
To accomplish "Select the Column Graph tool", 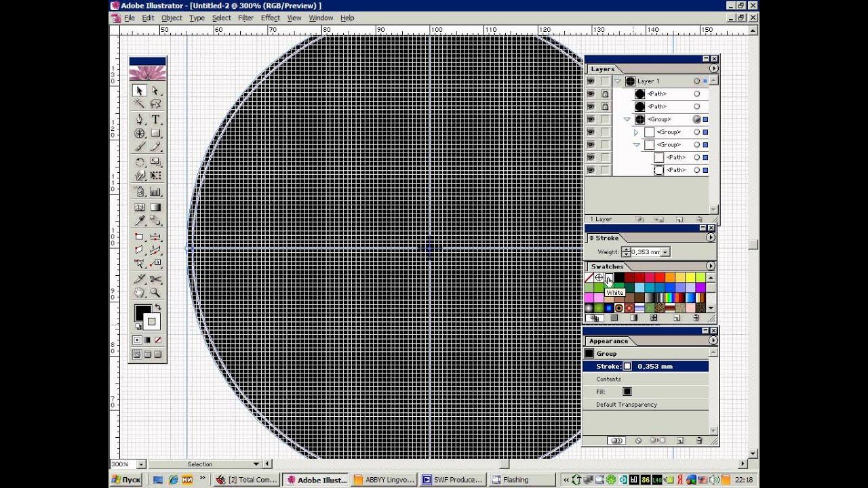I will click(155, 192).
